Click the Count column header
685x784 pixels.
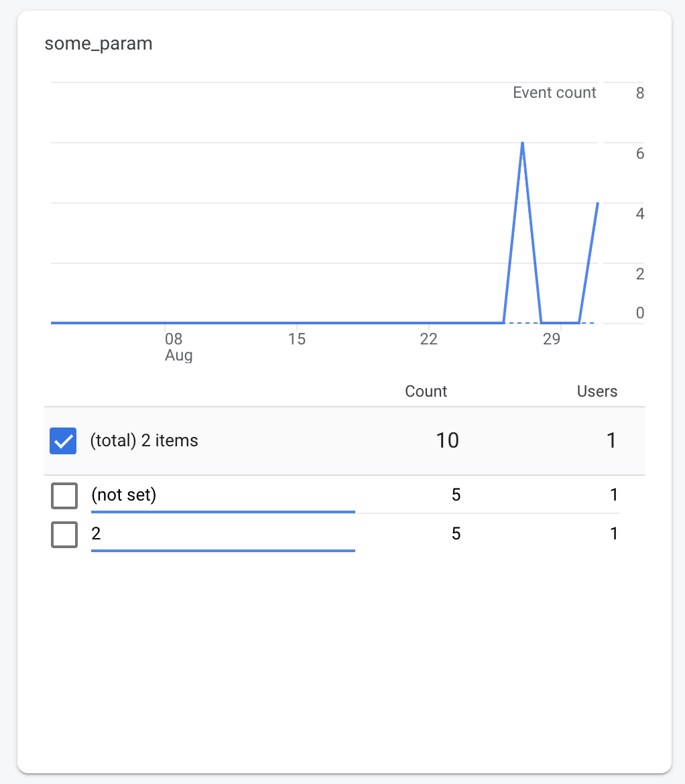(x=426, y=391)
